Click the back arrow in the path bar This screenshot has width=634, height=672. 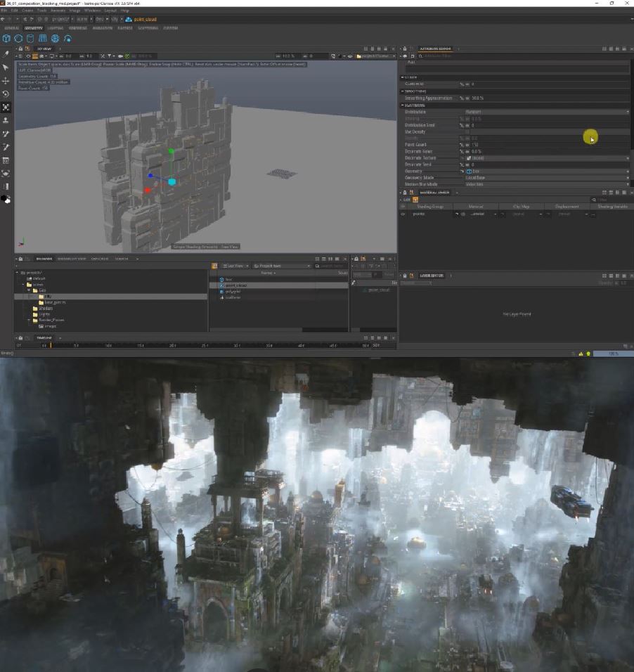(x=3, y=19)
